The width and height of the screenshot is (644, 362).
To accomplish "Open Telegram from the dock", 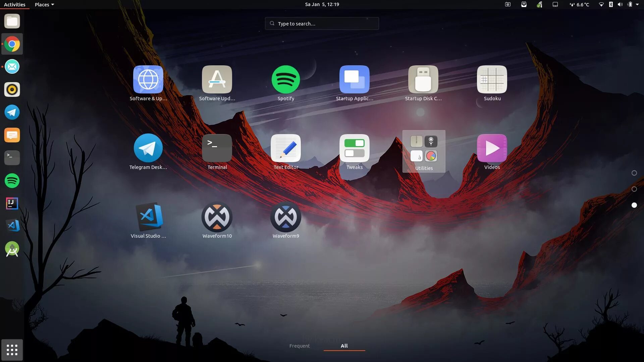I will pyautogui.click(x=12, y=112).
